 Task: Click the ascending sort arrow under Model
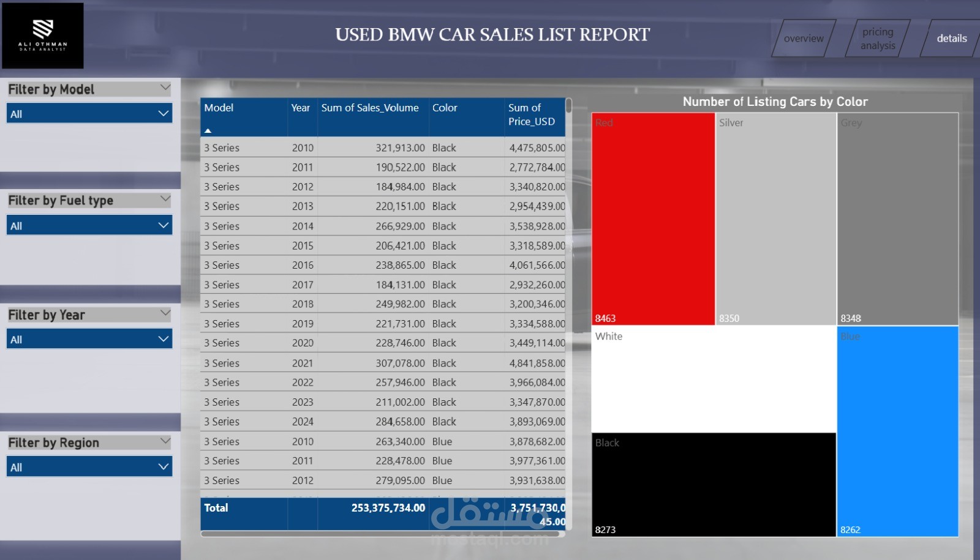point(208,130)
